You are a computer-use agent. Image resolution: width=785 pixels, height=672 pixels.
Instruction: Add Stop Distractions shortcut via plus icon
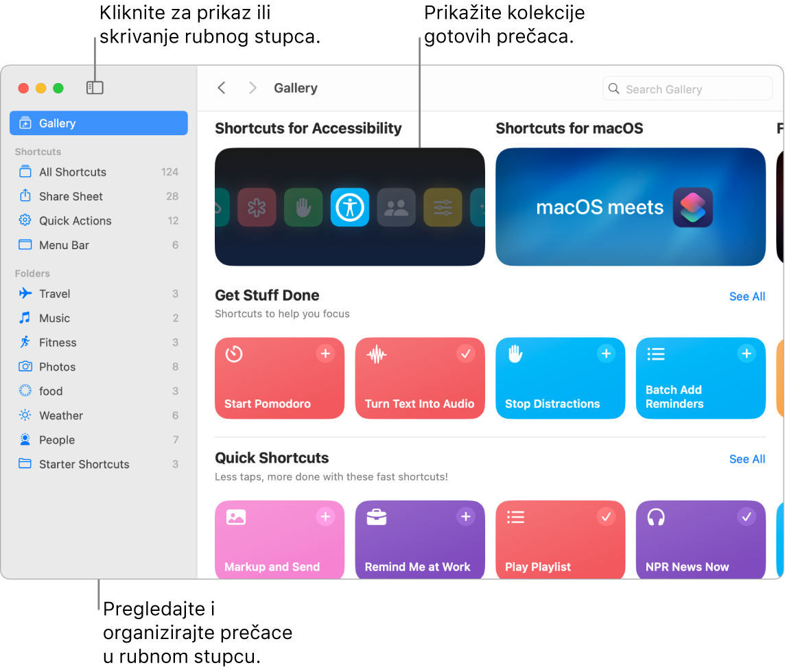(x=607, y=354)
